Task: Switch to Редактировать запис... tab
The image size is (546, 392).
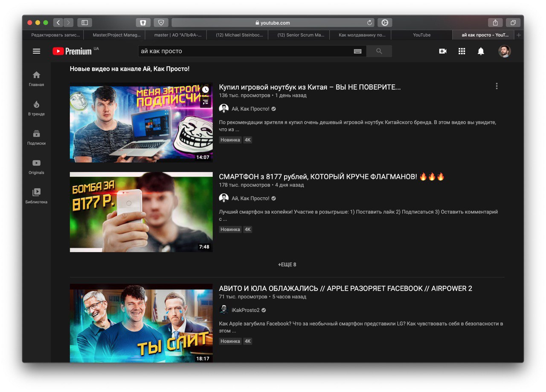Action: (53, 35)
